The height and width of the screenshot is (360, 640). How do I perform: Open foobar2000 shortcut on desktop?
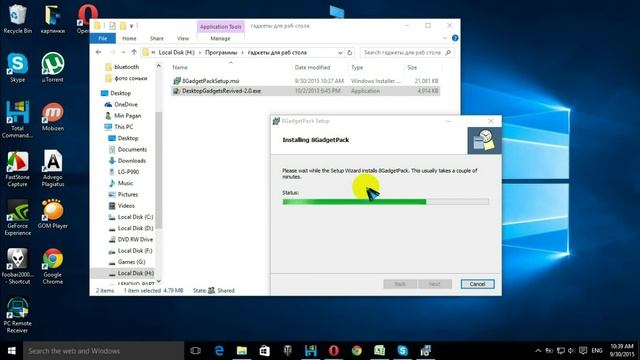pos(17,266)
